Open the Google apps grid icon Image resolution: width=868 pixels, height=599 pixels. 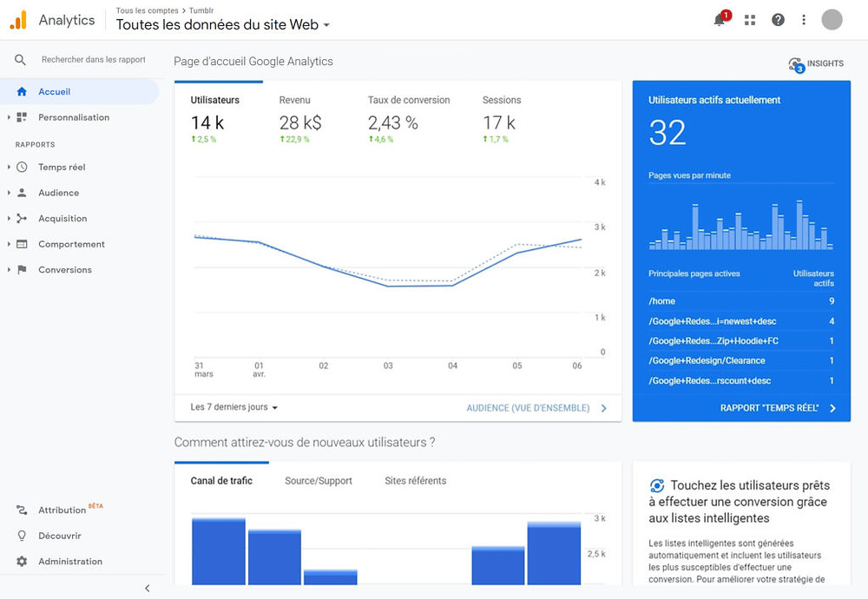tap(750, 21)
